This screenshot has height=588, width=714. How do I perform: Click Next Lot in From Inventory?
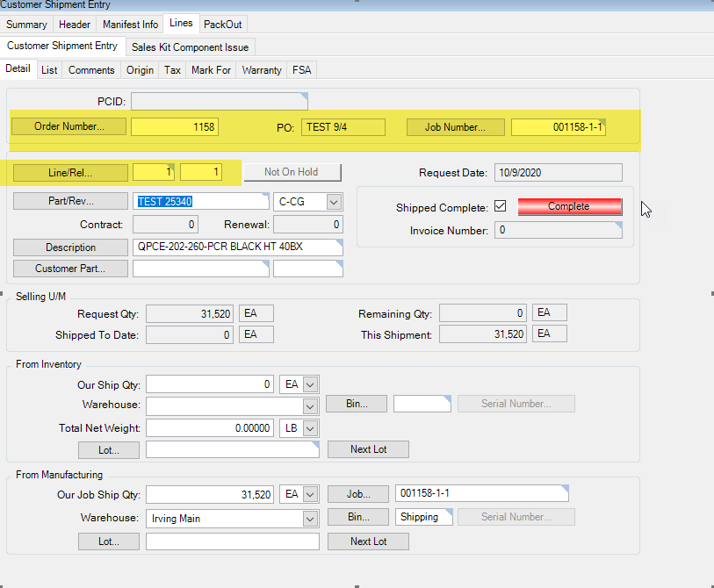tap(368, 449)
